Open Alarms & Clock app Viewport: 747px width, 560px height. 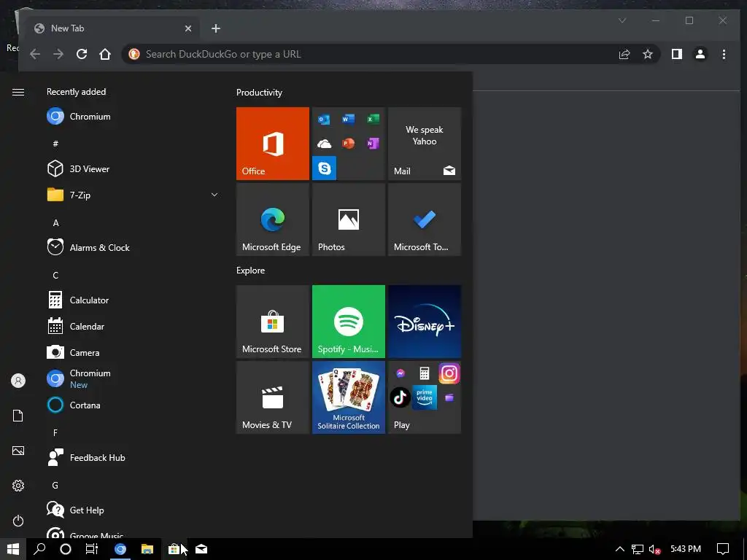133,248
